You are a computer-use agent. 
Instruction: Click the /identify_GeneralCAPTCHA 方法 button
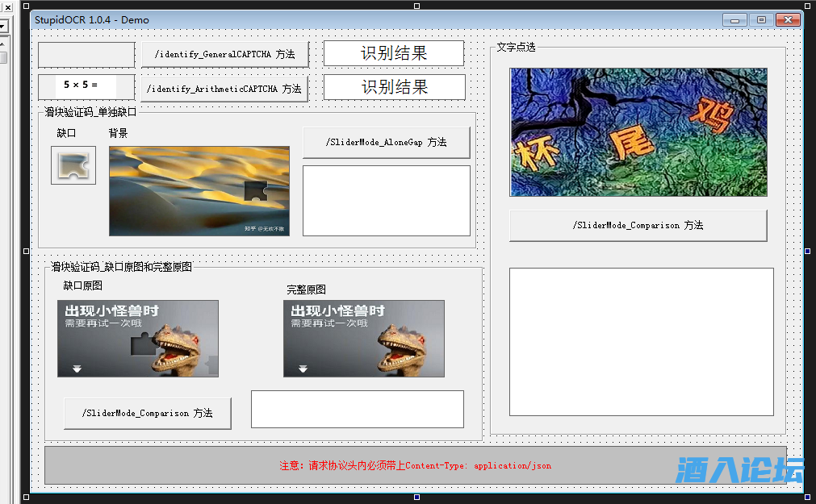tap(224, 55)
